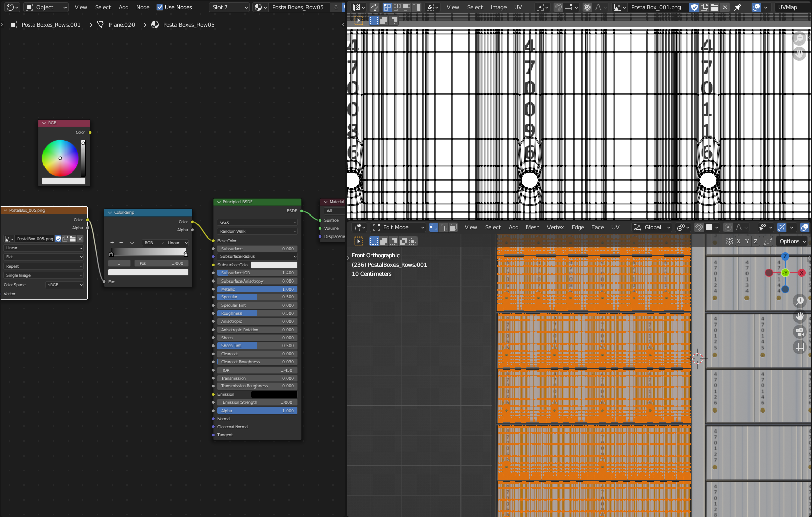Screen dimensions: 812x517
Task: Toggle snapping magnet in UV editor
Action: [558, 7]
